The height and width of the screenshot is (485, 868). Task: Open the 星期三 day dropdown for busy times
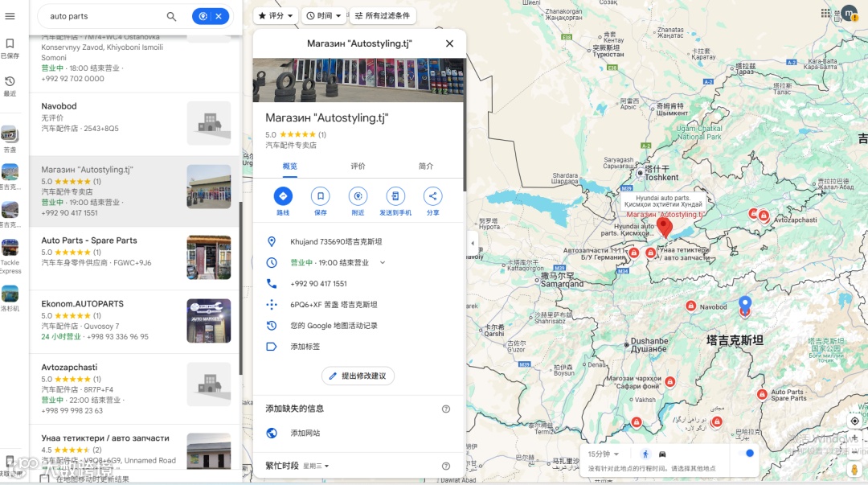click(316, 467)
